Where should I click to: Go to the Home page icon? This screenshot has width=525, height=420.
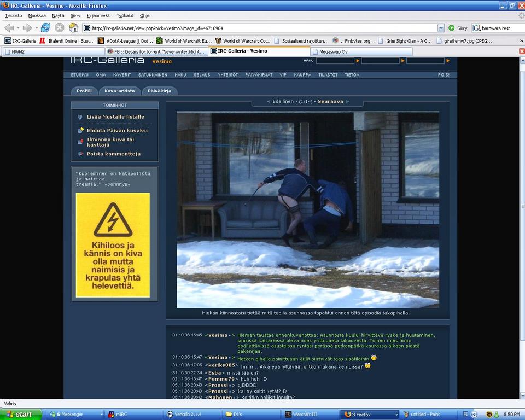pos(74,28)
